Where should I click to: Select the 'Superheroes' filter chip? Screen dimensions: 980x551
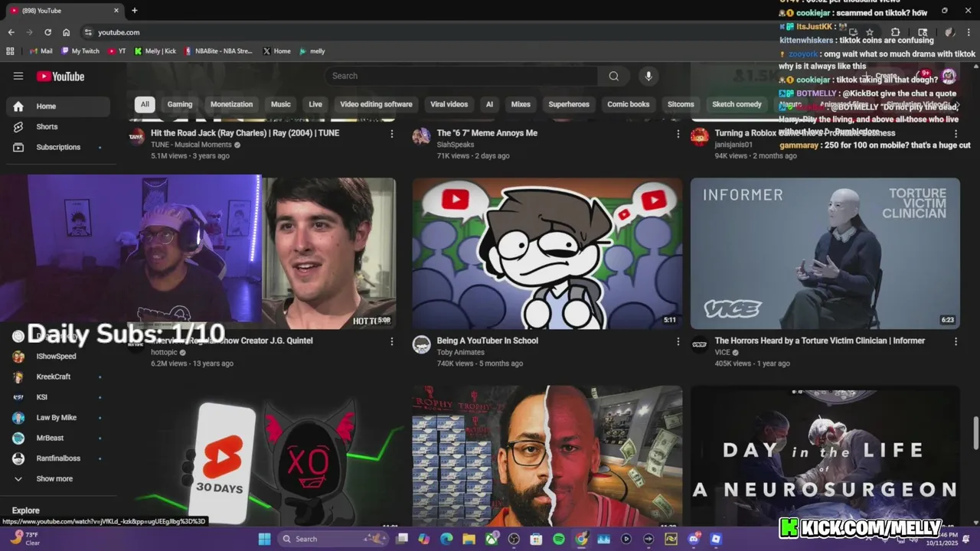[569, 105]
